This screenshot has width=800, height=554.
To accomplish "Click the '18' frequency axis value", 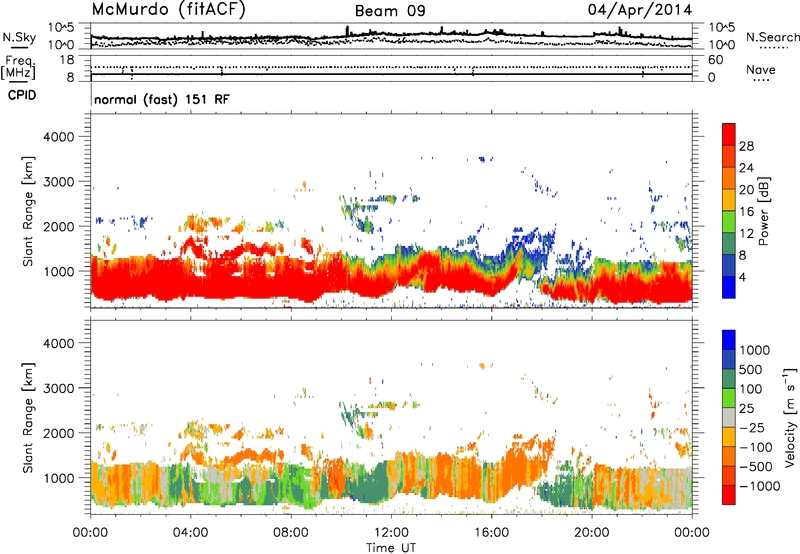I will [66, 60].
